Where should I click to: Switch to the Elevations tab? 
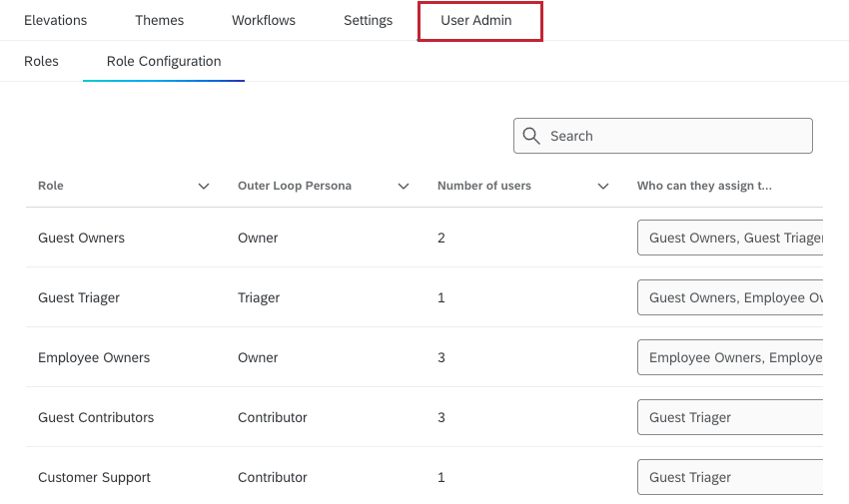pos(55,20)
